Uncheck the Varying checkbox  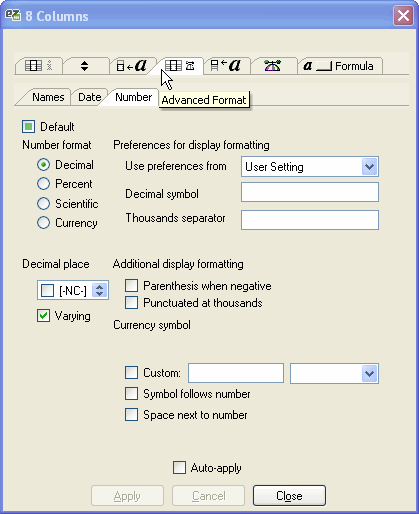(43, 316)
